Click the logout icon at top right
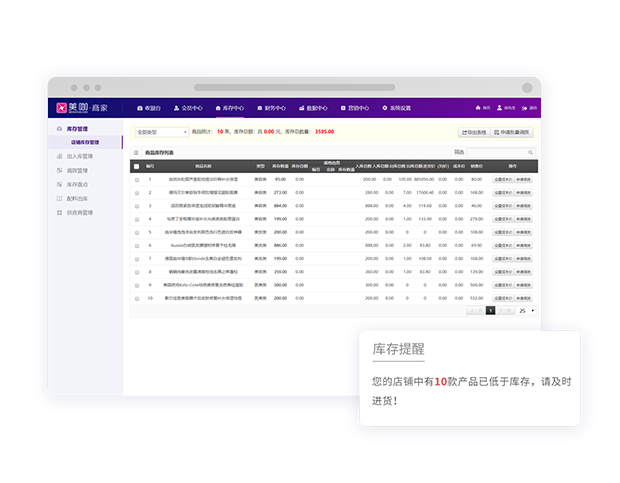 tap(525, 107)
